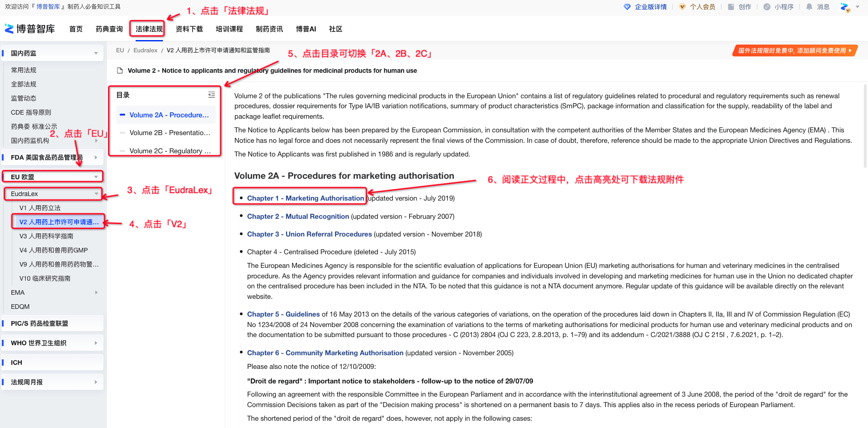
Task: Expand the 法规周月报 arrow
Action: (96, 382)
